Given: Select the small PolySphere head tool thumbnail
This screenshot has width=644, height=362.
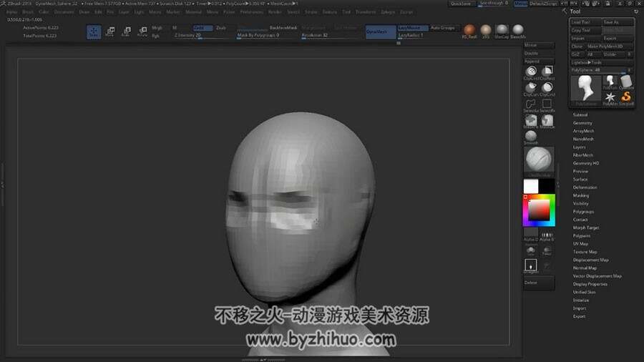Looking at the screenshot, I should [610, 82].
